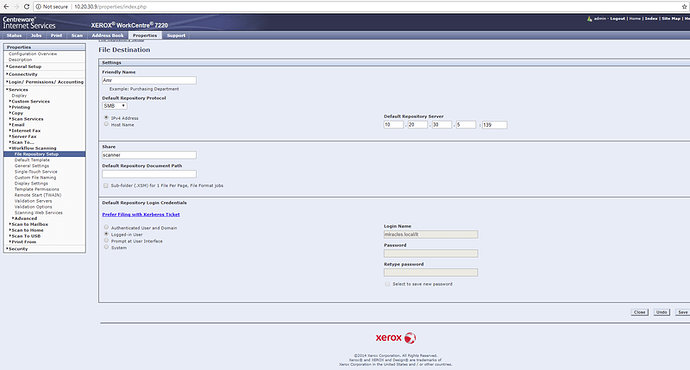This screenshot has width=690, height=370.
Task: Select the System credentials option
Action: tap(106, 247)
